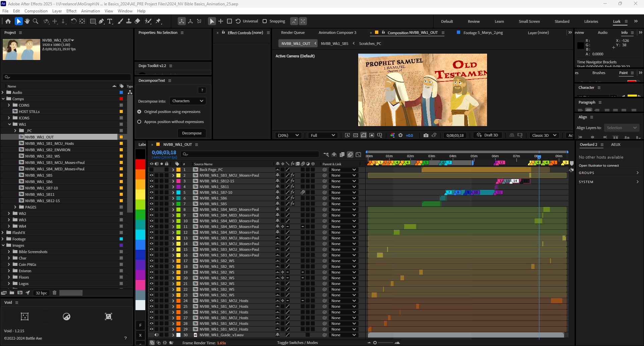644x346 pixels.
Task: Hide the Back Page_PC layer
Action: click(152, 170)
